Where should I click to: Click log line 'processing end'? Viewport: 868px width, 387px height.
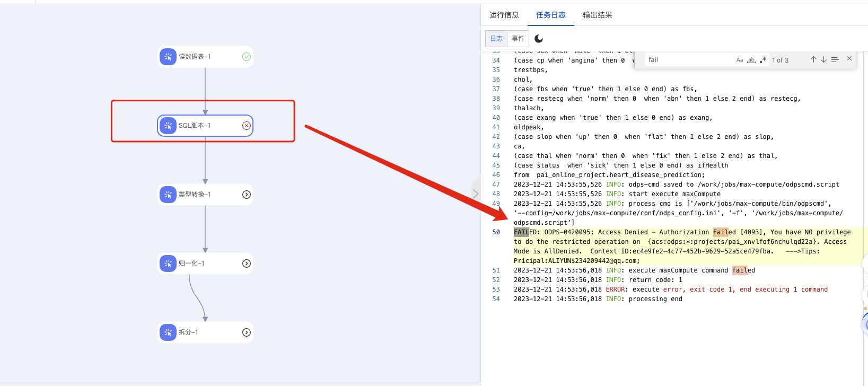[598, 299]
